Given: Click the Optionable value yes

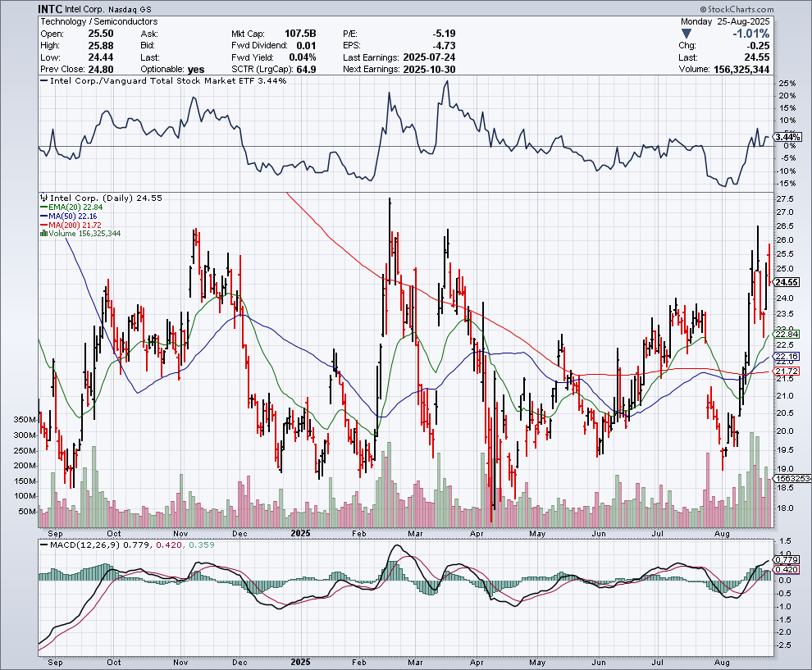Looking at the screenshot, I should [x=196, y=70].
